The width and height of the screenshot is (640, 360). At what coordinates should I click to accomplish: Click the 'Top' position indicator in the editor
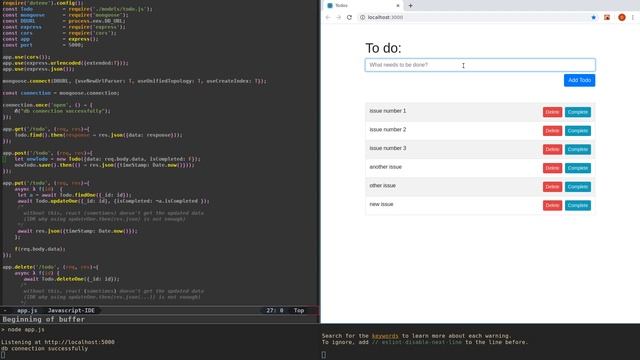click(x=299, y=311)
